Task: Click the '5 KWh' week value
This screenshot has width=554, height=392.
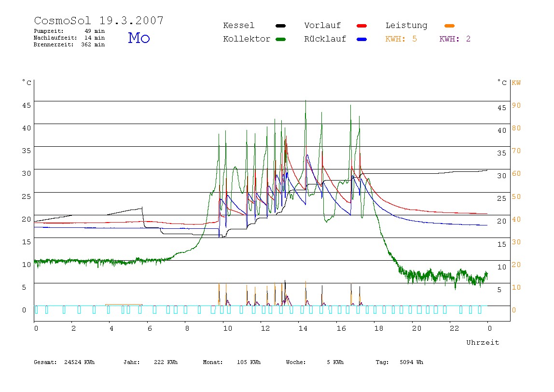Action: 335,362
